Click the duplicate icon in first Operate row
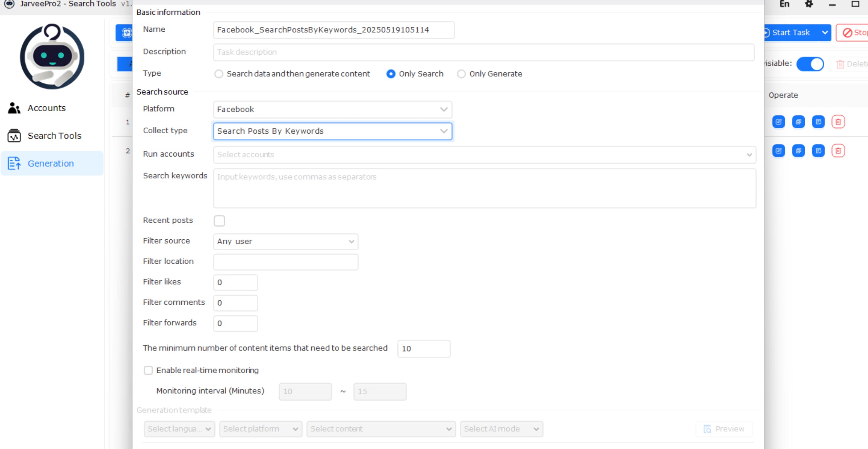This screenshot has width=868, height=449. coord(798,122)
